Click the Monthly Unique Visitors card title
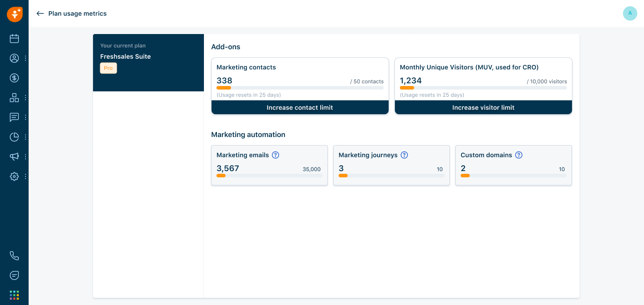Screen dimensions: 644x305 (469, 67)
